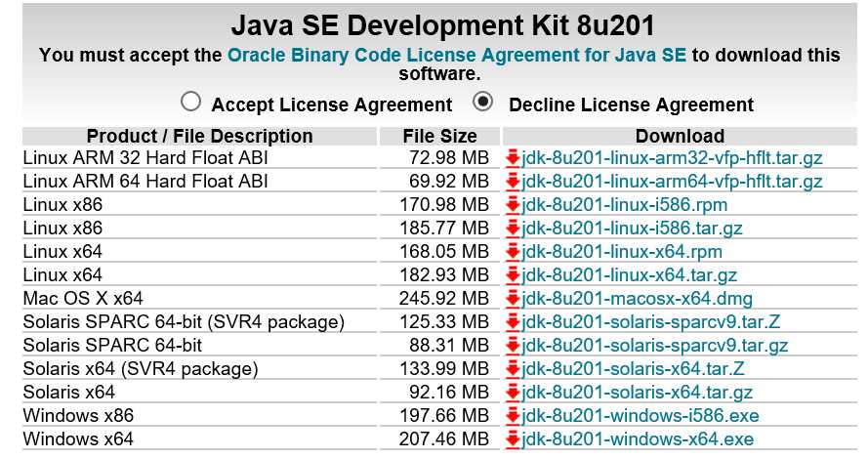The width and height of the screenshot is (868, 459).
Task: Click the red download arrow for linux-i586.rpm
Action: [513, 205]
